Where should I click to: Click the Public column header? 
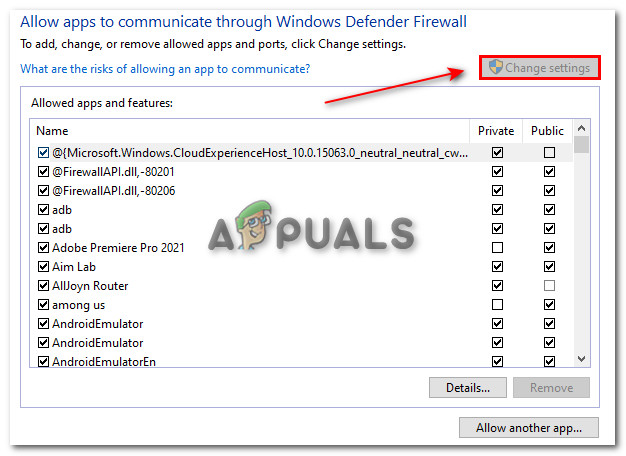point(548,131)
